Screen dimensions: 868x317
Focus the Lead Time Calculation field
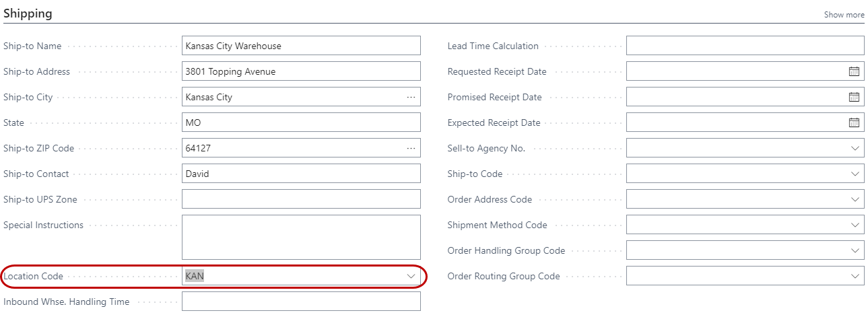(745, 46)
